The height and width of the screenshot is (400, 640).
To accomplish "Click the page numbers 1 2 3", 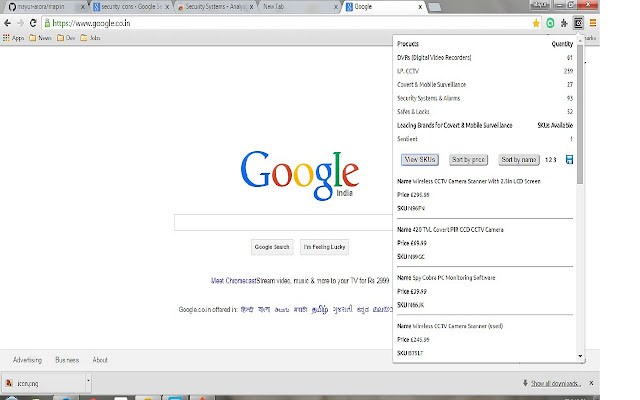I will [551, 160].
